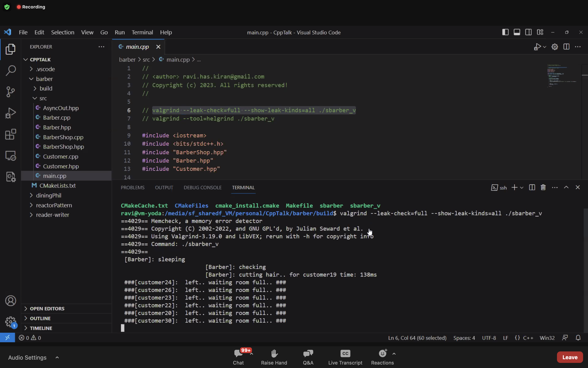Viewport: 588px width, 368px height.
Task: Select the ssh terminal instance
Action: click(x=499, y=188)
